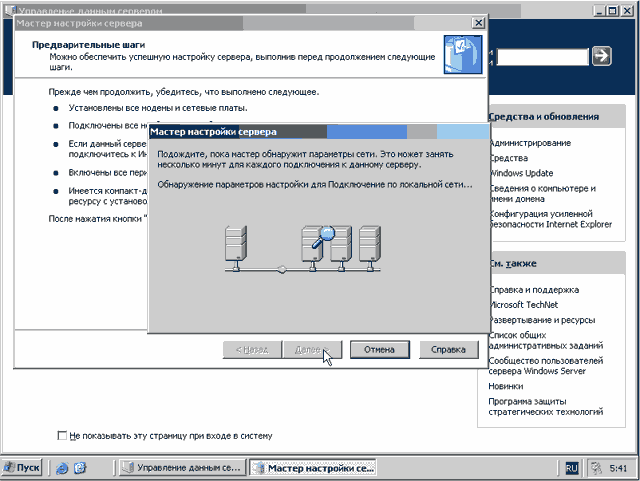Open Microsoft TechNet link
640x481 pixels.
(x=523, y=305)
